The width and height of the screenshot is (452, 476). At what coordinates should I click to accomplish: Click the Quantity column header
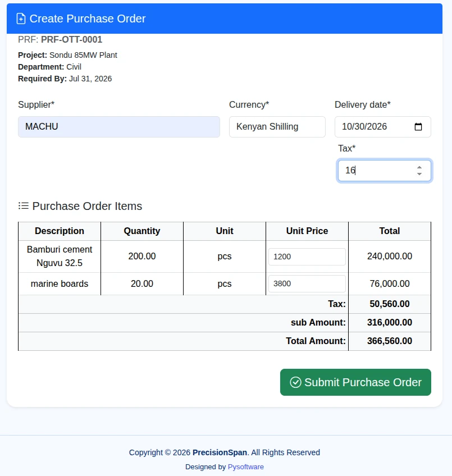[x=142, y=231]
